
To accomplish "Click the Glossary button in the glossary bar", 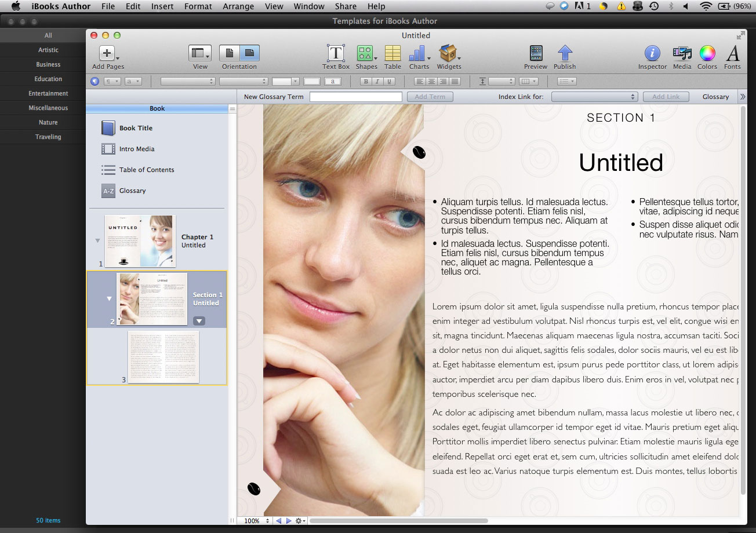I will pyautogui.click(x=715, y=97).
